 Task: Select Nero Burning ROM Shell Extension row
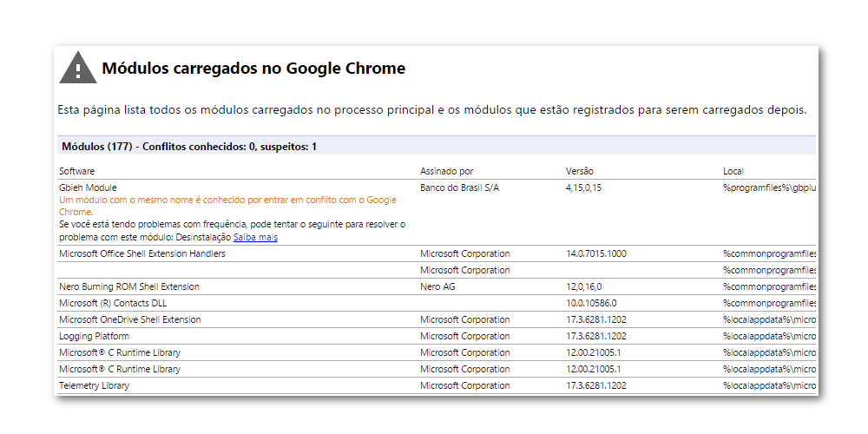[x=128, y=286]
